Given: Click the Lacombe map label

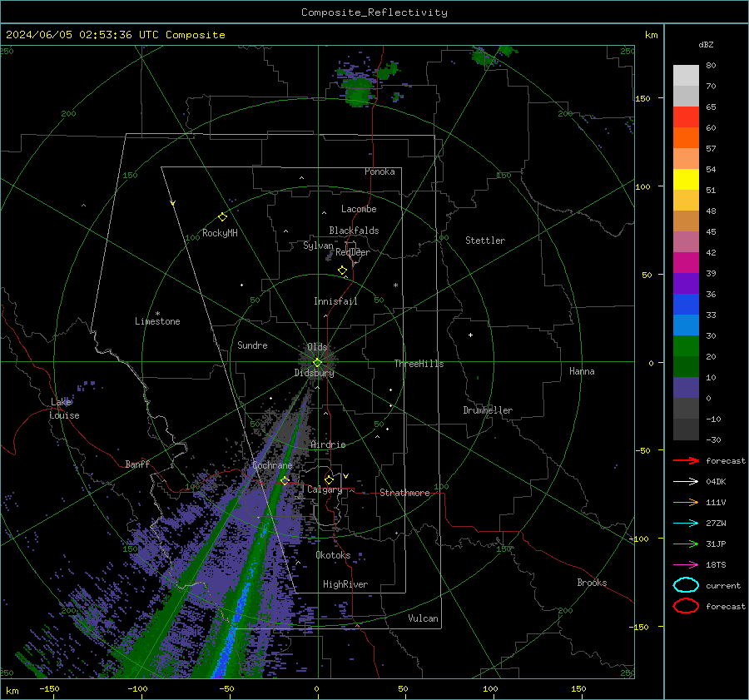Looking at the screenshot, I should 359,209.
